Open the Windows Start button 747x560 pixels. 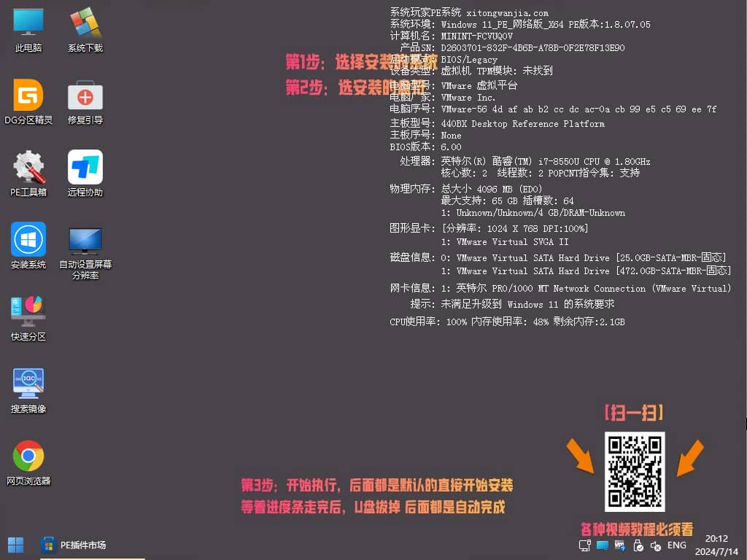(16, 545)
